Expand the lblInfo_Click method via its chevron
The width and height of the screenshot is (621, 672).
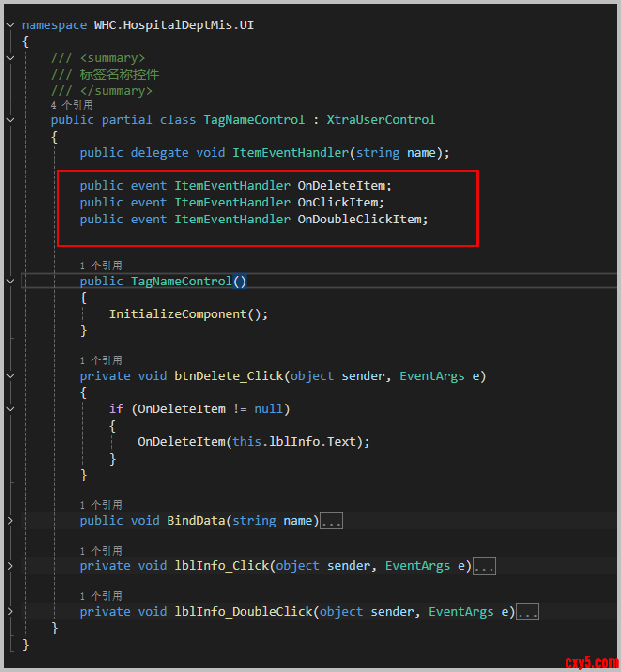[x=10, y=566]
